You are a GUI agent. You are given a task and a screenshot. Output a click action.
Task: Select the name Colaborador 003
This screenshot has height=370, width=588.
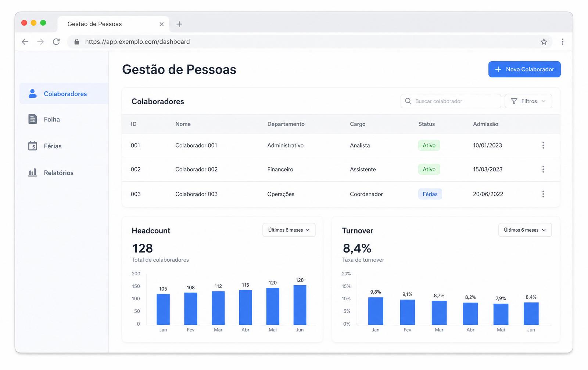coord(196,194)
